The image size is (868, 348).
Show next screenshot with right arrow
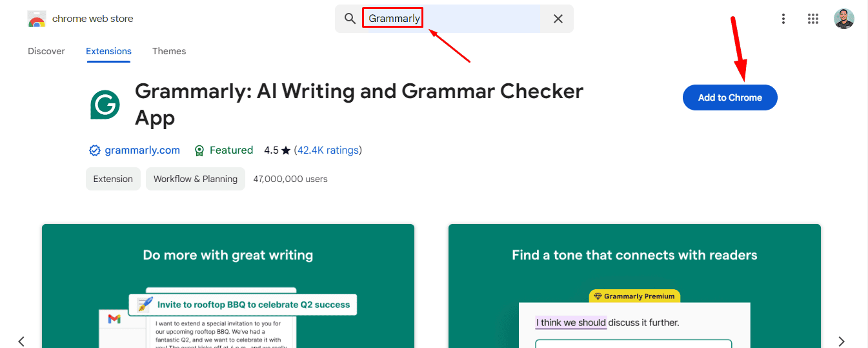click(842, 341)
